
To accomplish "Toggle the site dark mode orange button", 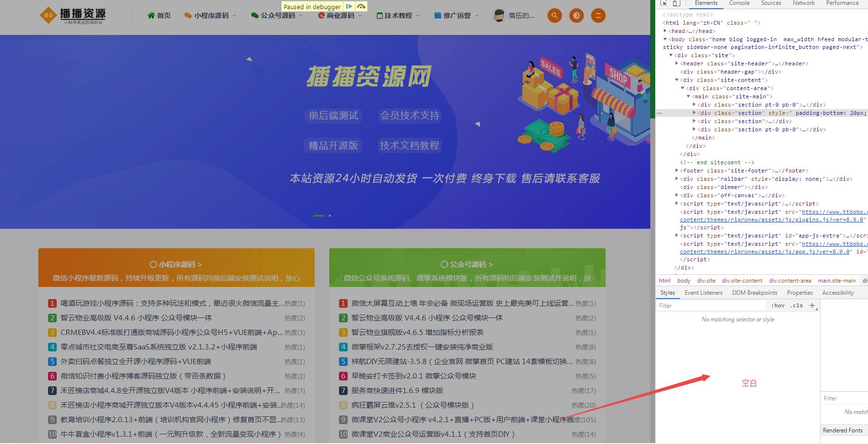I will [577, 16].
